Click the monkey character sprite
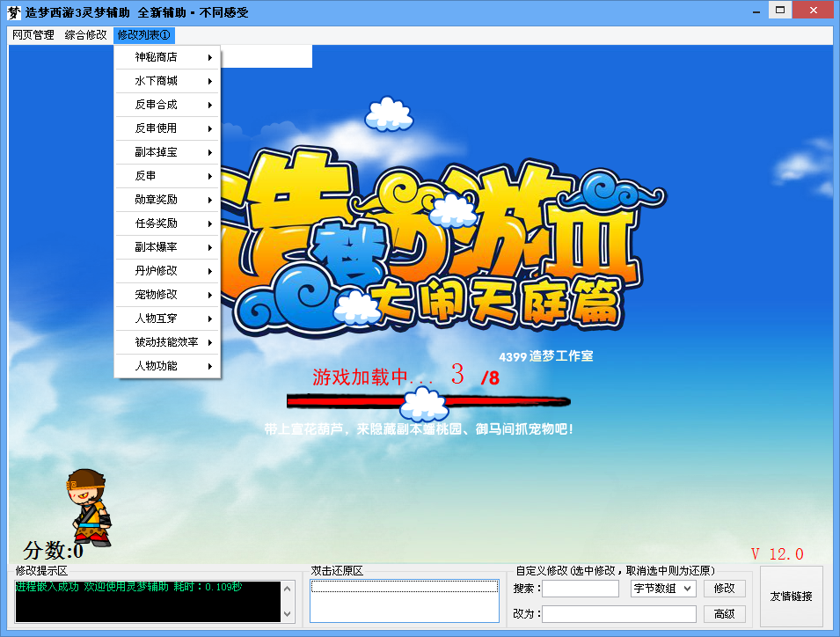The width and height of the screenshot is (840, 637). coord(89,507)
